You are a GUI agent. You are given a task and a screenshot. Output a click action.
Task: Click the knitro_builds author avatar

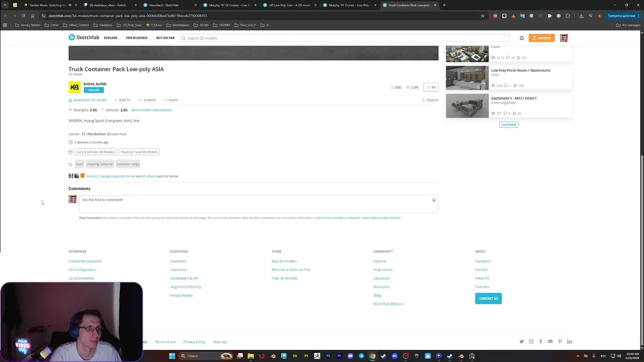(x=74, y=87)
